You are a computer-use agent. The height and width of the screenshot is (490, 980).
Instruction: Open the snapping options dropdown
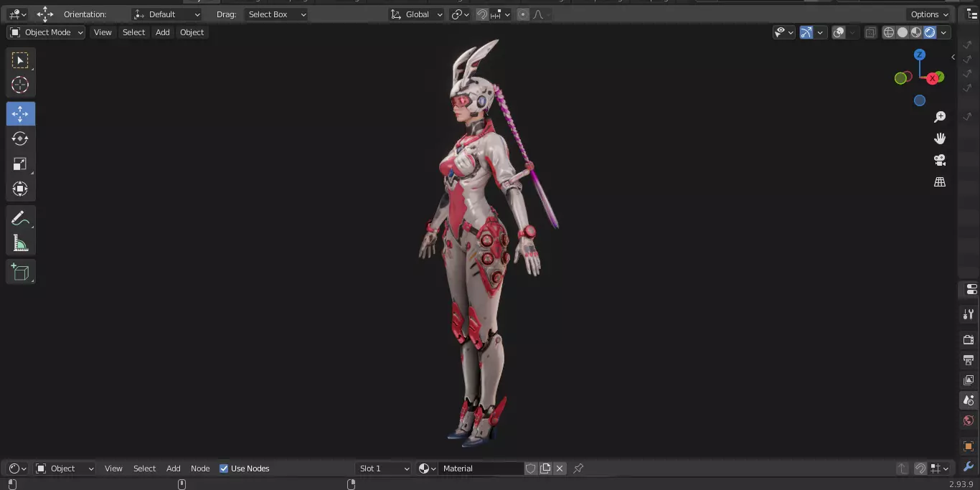pyautogui.click(x=501, y=14)
